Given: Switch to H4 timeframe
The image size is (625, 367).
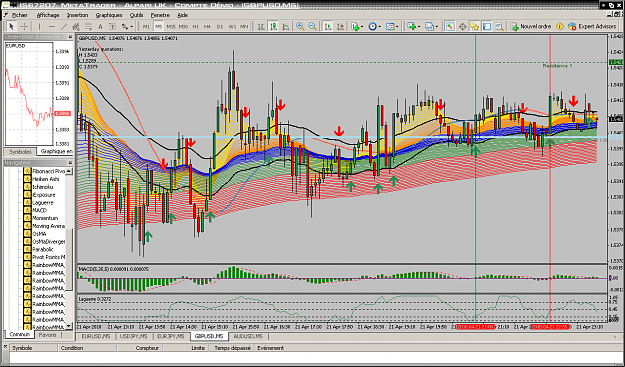Looking at the screenshot, I should [x=207, y=27].
